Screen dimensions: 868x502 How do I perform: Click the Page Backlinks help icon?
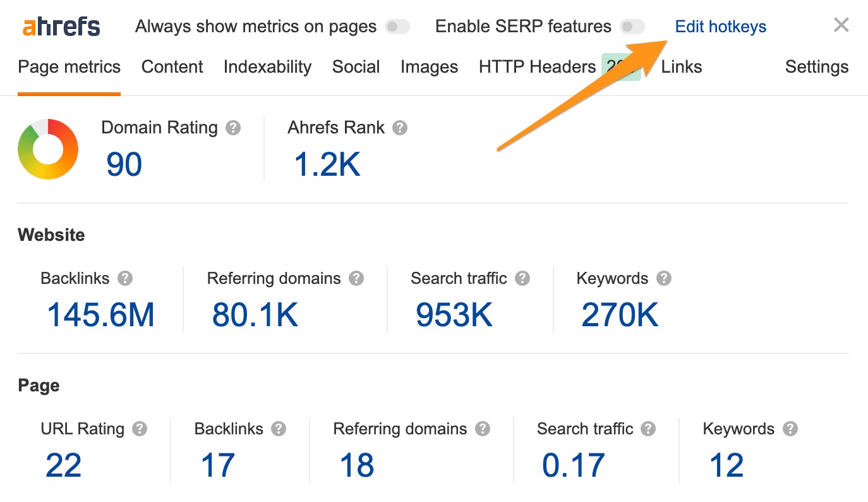pos(279,429)
